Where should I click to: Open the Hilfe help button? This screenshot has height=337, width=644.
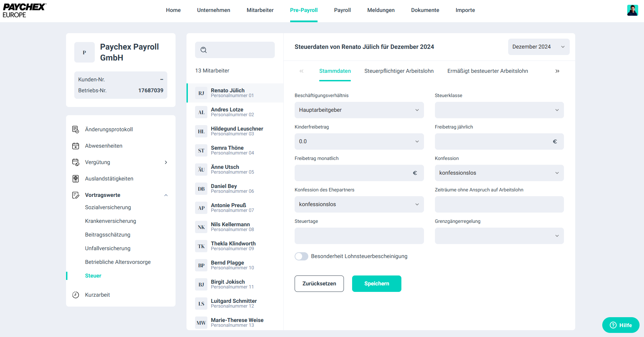(x=620, y=325)
